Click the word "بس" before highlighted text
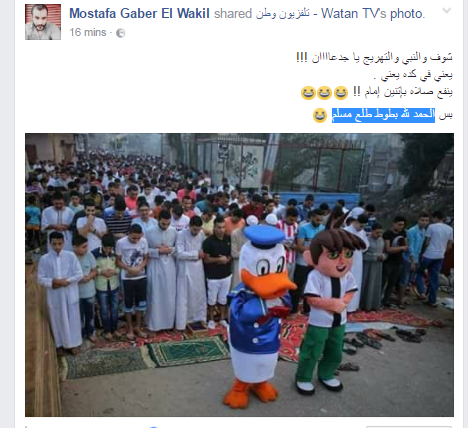468x428 pixels. click(x=446, y=115)
